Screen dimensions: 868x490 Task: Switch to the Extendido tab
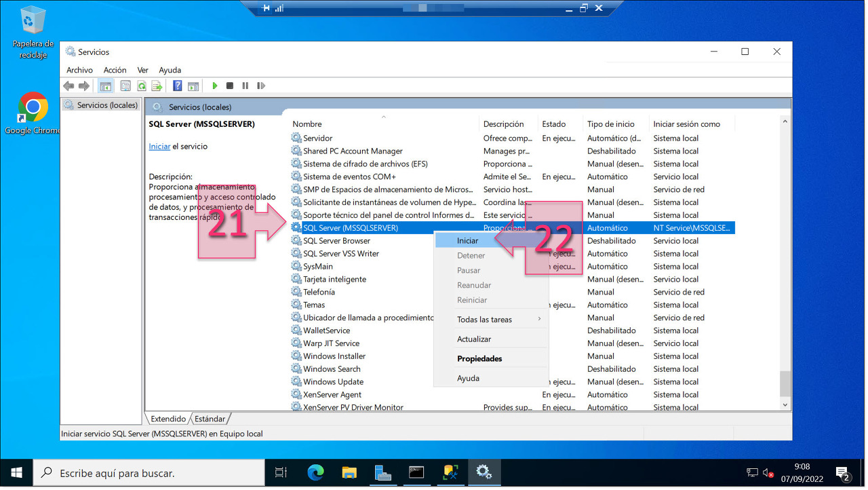[x=167, y=419]
